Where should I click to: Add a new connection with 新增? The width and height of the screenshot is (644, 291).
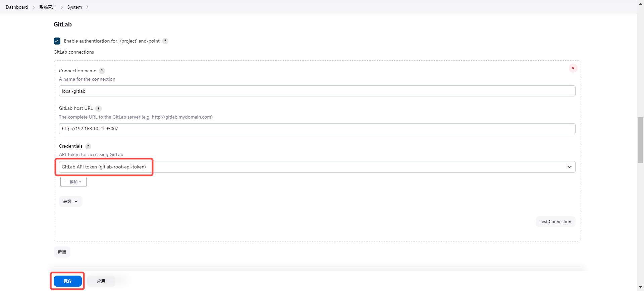[x=62, y=252]
